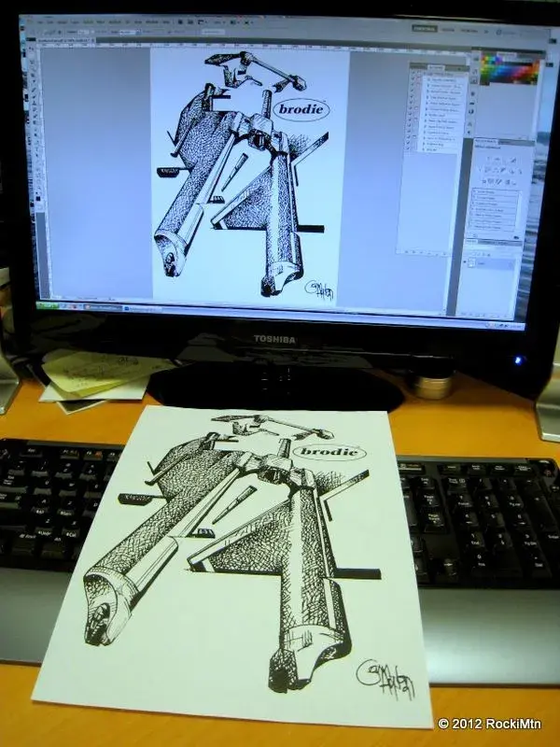
Task: Add a Threshold adjustment layer
Action: point(498,182)
